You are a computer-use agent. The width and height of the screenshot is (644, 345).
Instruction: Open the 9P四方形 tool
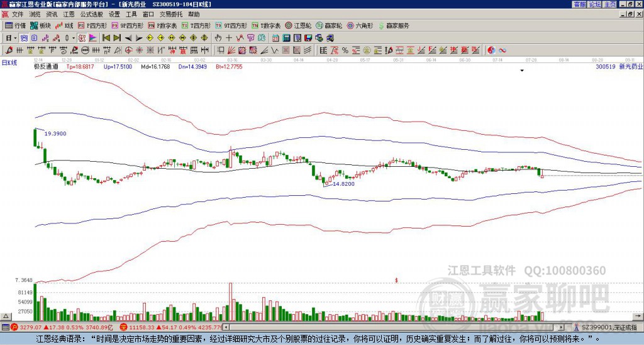coord(128,25)
